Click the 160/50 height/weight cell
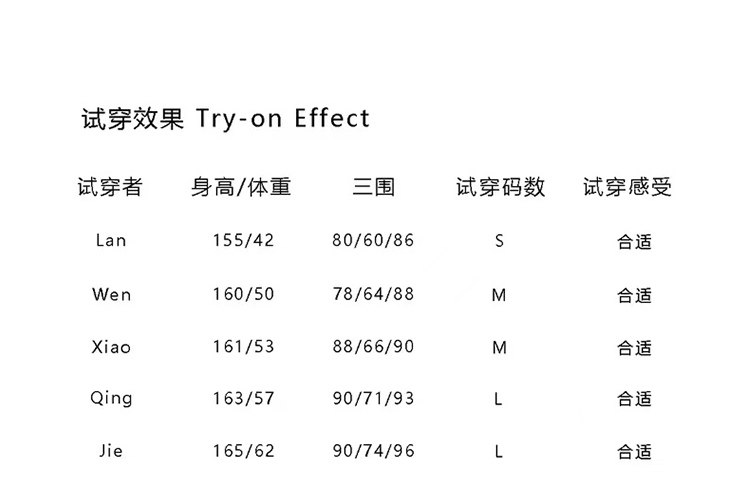 coord(243,294)
